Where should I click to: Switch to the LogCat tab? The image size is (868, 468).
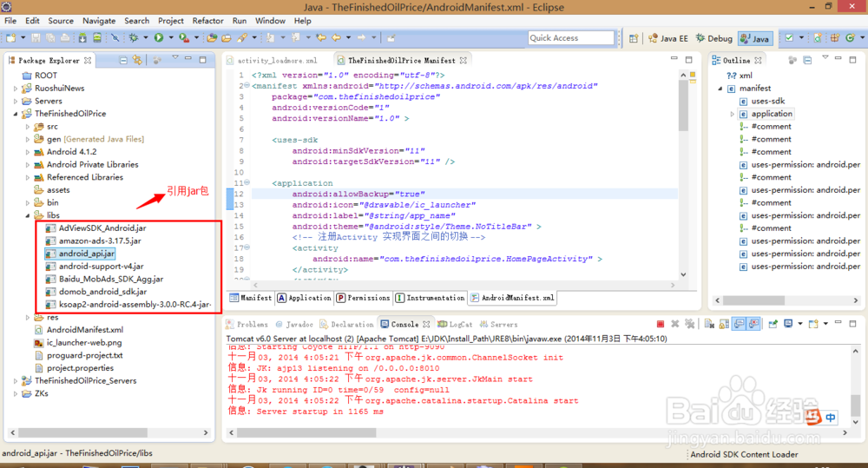[x=455, y=325]
